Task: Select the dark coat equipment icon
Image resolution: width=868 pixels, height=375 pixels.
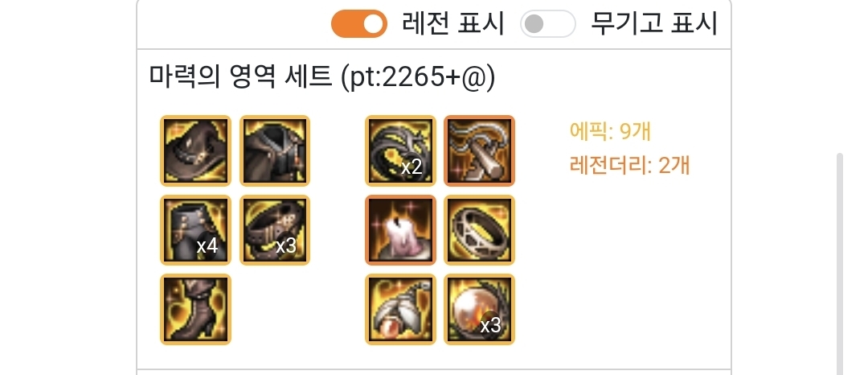Action: [275, 150]
